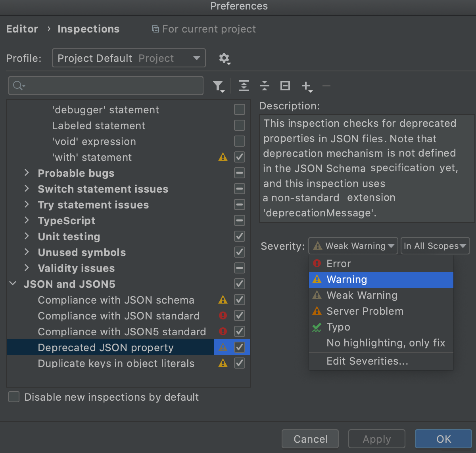Open the Profile dropdown 'Project Default'
Viewport: 476px width, 453px height.
tap(129, 58)
